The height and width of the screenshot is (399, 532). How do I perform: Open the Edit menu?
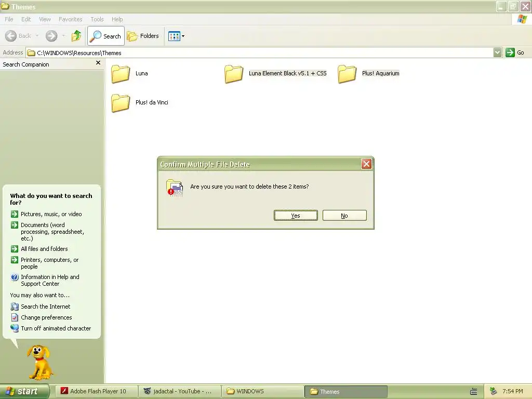click(x=26, y=19)
